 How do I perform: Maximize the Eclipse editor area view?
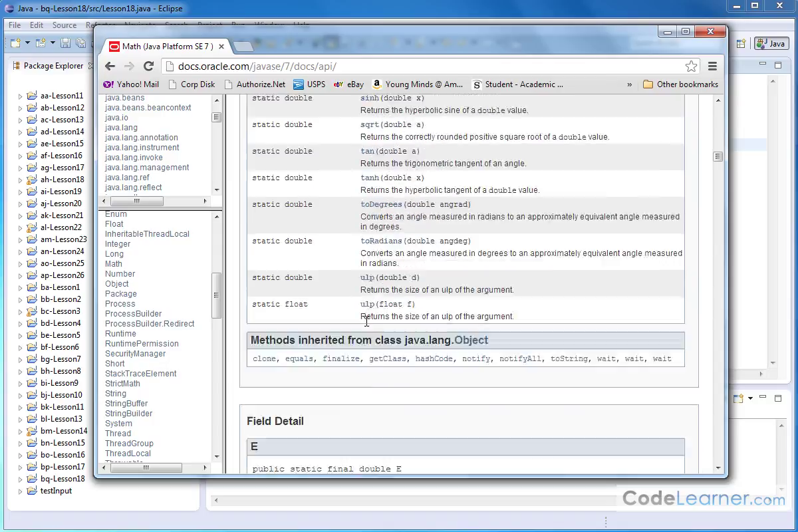pos(778,65)
